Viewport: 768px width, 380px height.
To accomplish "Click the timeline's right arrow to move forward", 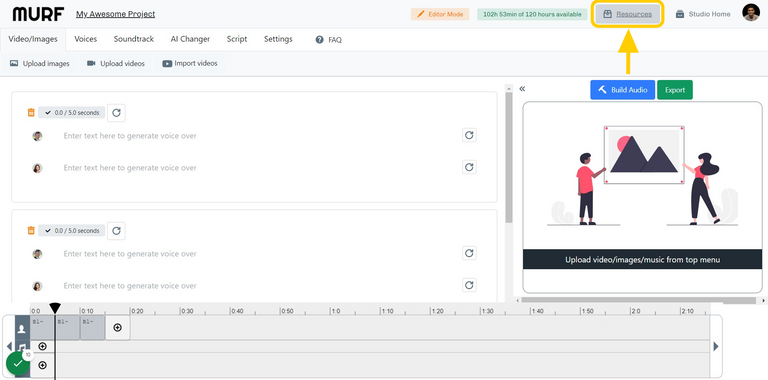I will [x=716, y=347].
